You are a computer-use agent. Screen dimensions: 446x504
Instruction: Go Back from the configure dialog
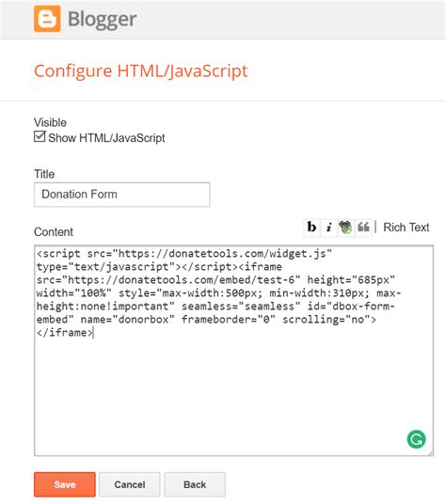pyautogui.click(x=195, y=484)
